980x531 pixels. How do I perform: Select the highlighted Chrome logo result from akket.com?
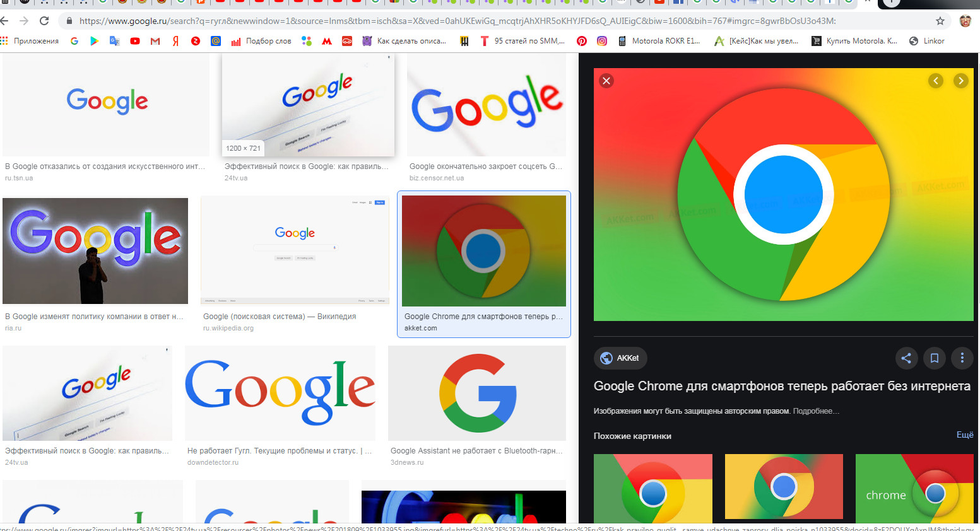pos(484,251)
